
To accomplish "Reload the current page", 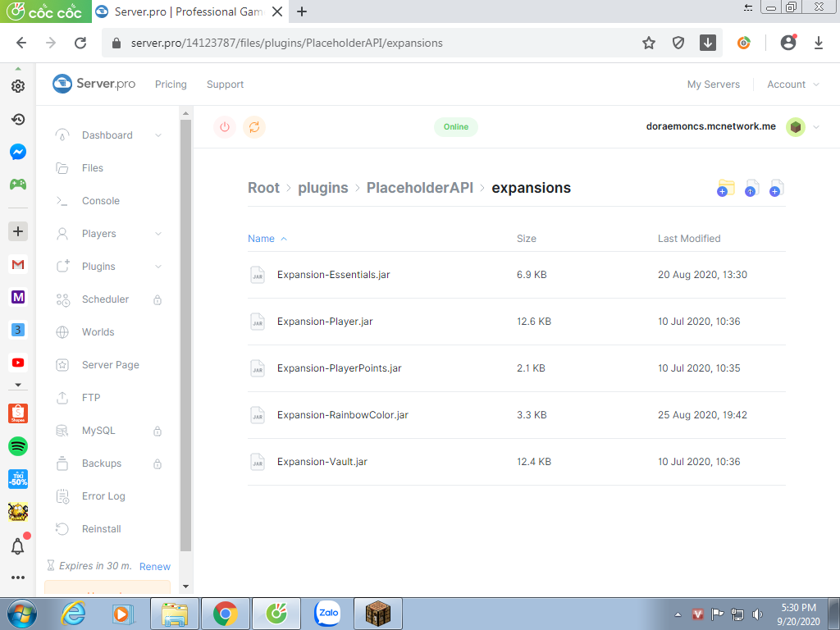I will 80,43.
